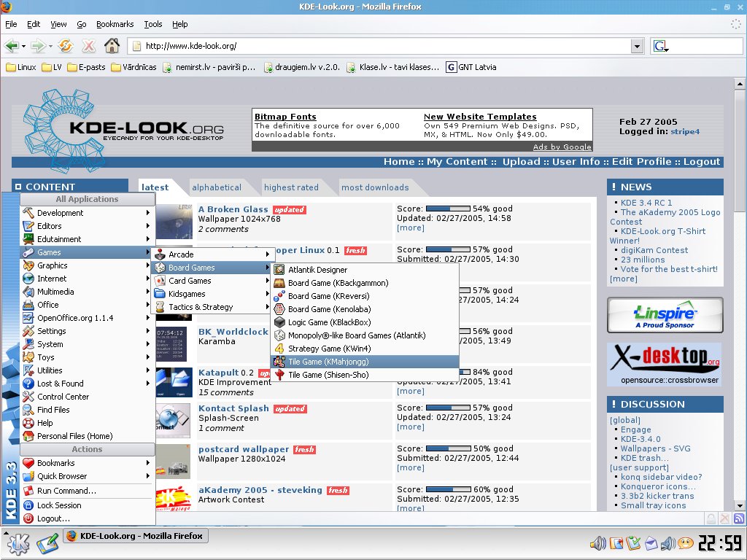Launch Board Game (KReversi)
747x560 pixels.
coord(365,296)
